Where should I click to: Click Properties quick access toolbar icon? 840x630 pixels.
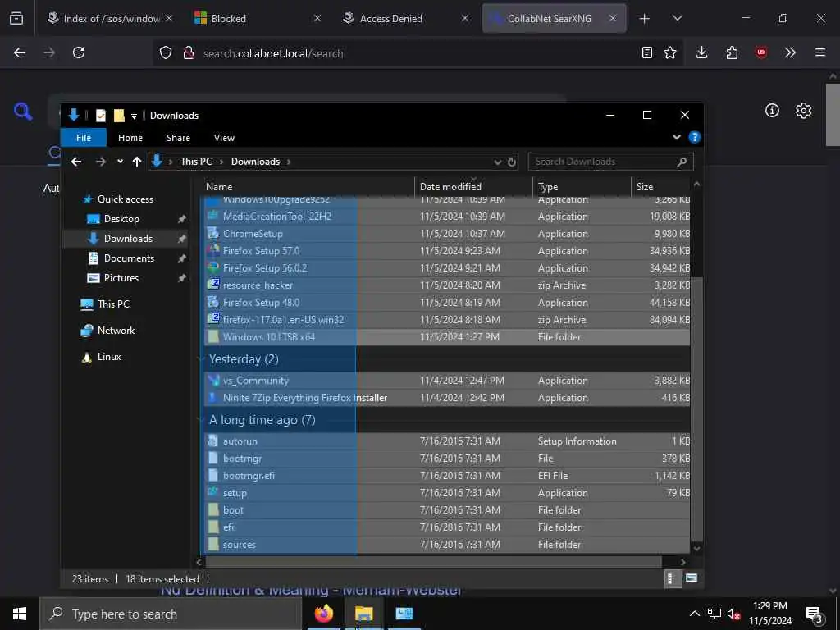point(101,115)
